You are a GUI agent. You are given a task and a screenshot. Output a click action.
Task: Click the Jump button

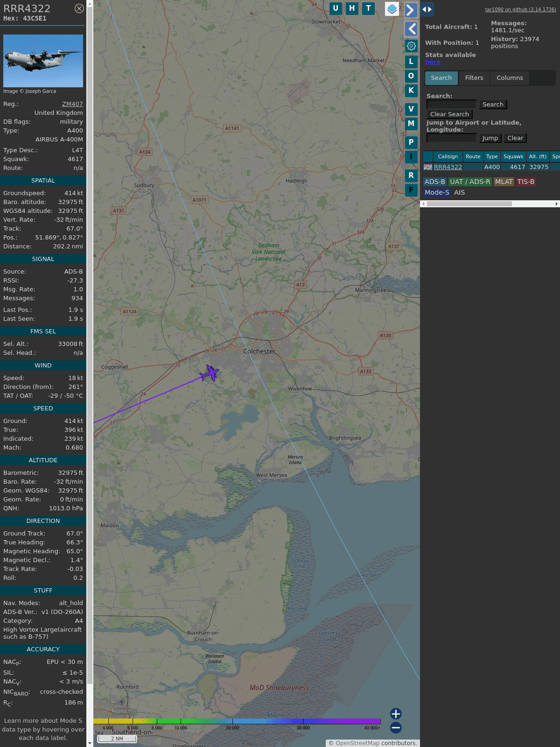(490, 138)
